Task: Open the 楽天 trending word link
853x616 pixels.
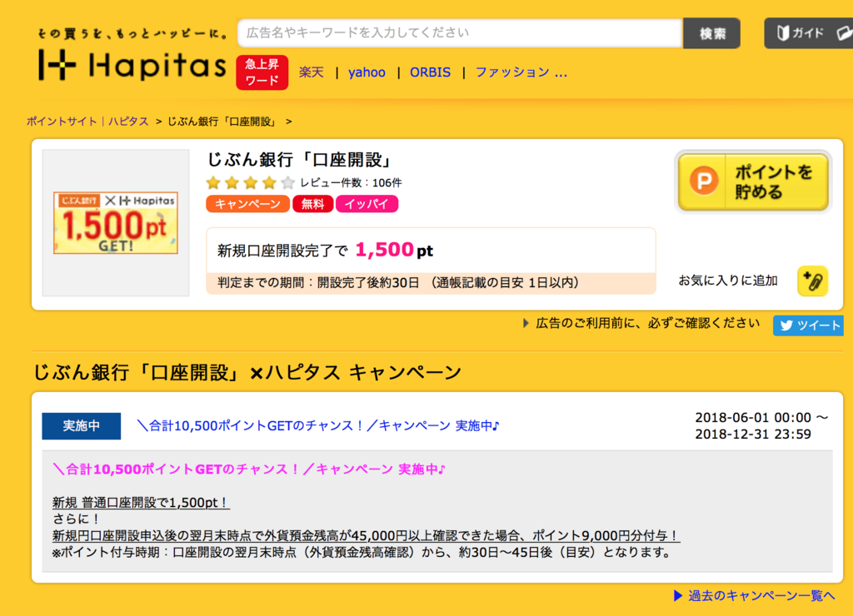Action: click(x=312, y=72)
